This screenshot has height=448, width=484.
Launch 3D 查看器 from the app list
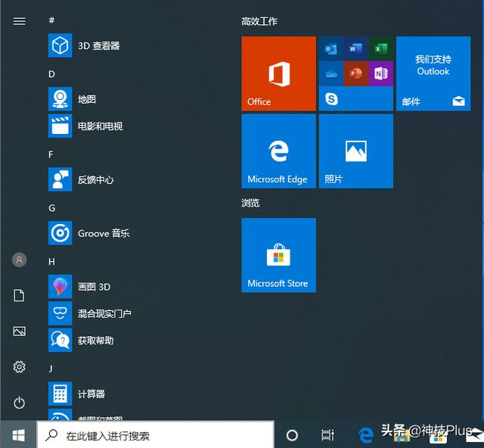click(x=84, y=45)
